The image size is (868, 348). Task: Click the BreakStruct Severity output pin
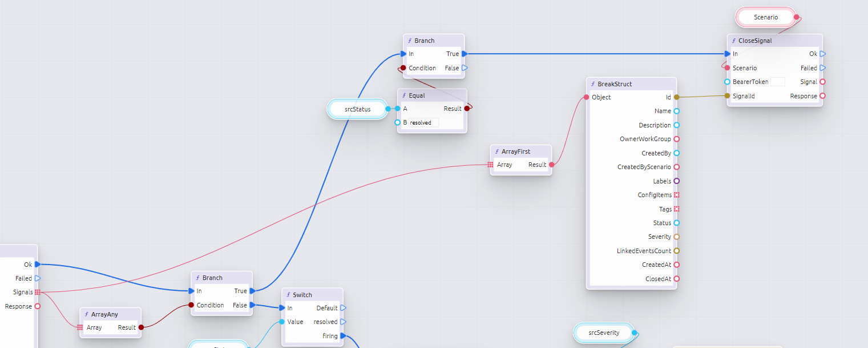click(677, 237)
